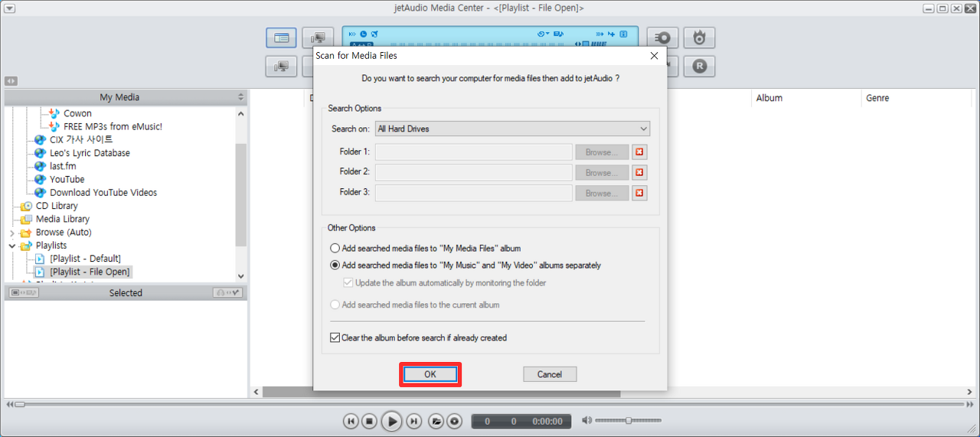Screen dimensions: 980x437
Task: Play the current track
Action: point(391,421)
